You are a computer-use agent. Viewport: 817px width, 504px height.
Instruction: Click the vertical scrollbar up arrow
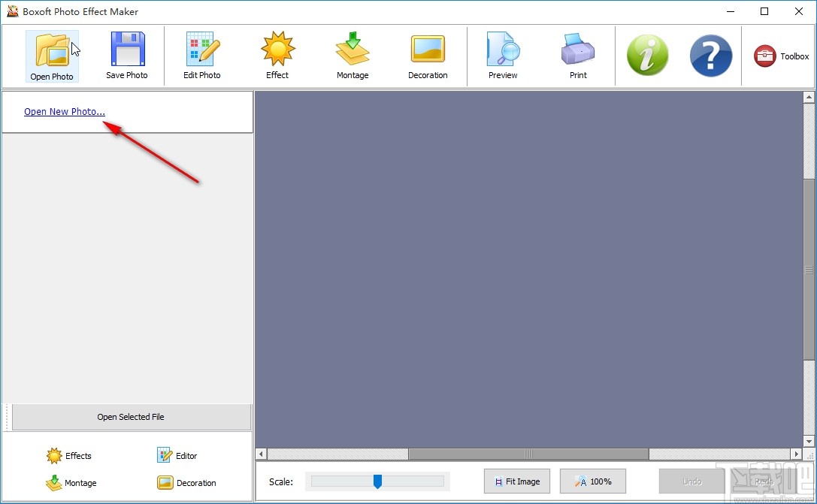point(809,98)
